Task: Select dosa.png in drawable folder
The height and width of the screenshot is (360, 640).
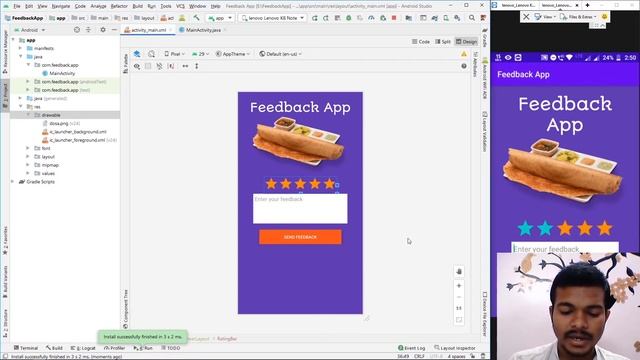Action: click(59, 123)
